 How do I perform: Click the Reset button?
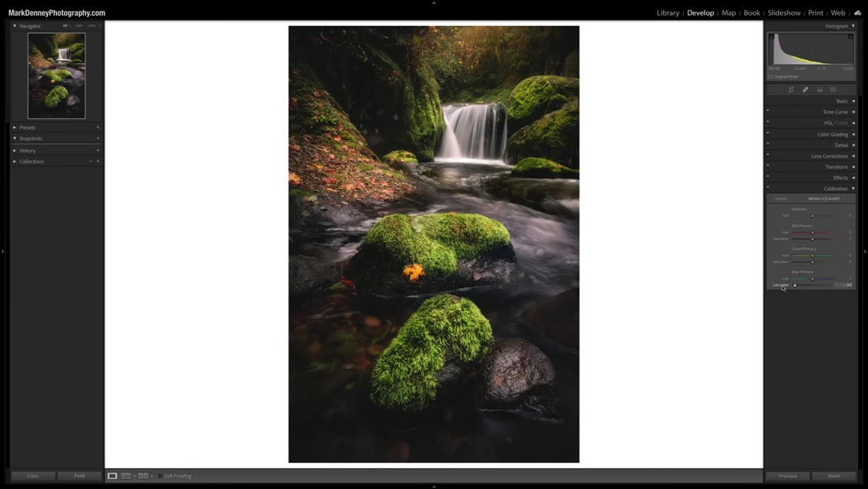834,476
